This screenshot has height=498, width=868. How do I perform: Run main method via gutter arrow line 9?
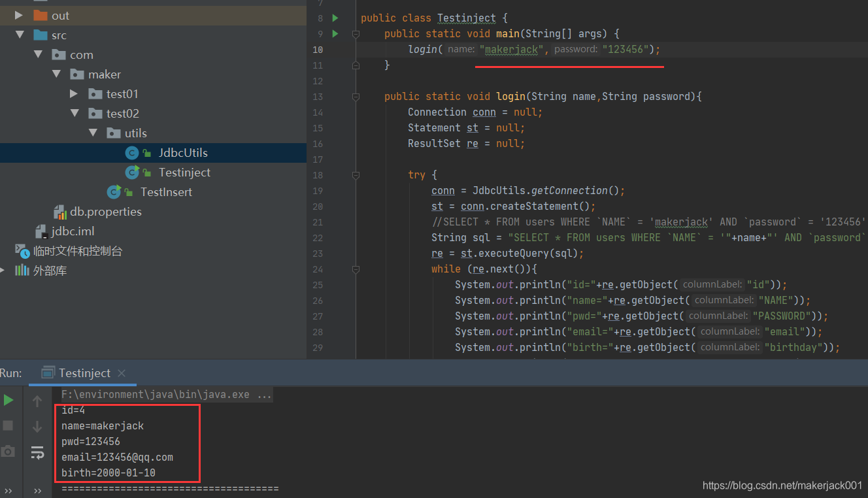pos(335,34)
